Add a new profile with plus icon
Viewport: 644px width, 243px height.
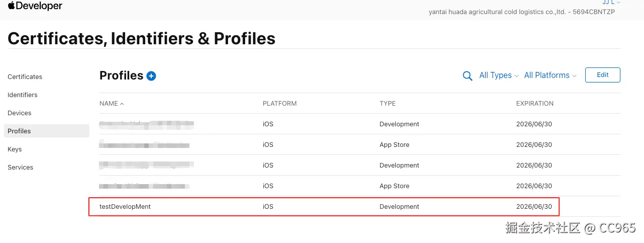(x=151, y=76)
